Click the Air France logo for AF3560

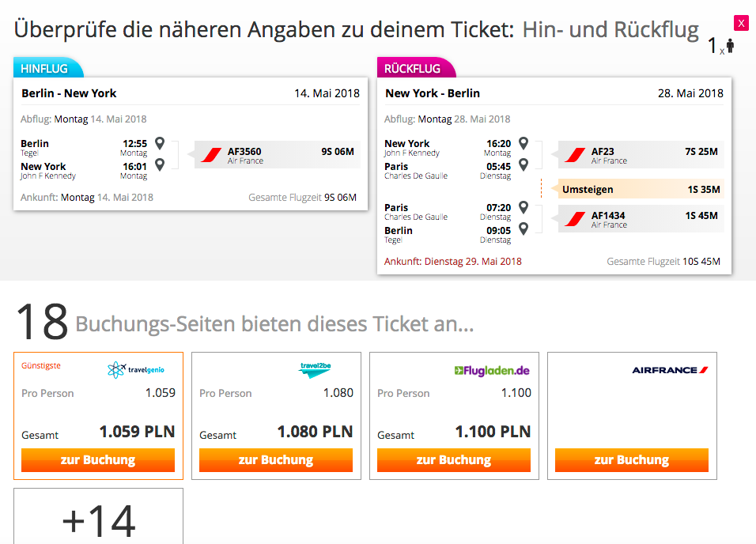coord(211,155)
